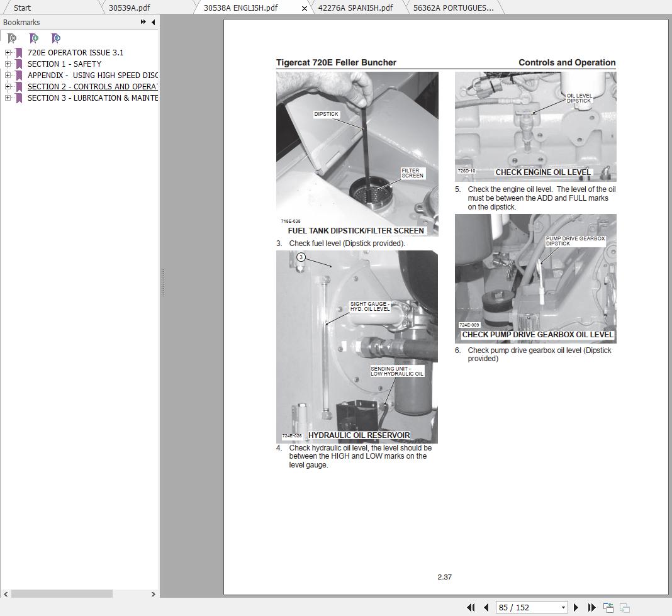Viewport: 672px width, 616px height.
Task: Open the page number dropdown list
Action: 563,607
